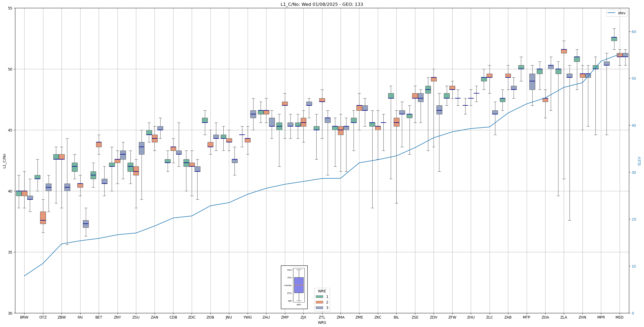This screenshot has height=327, width=644.
Task: Click the L1_C/No y-axis title
Action: tap(4, 161)
